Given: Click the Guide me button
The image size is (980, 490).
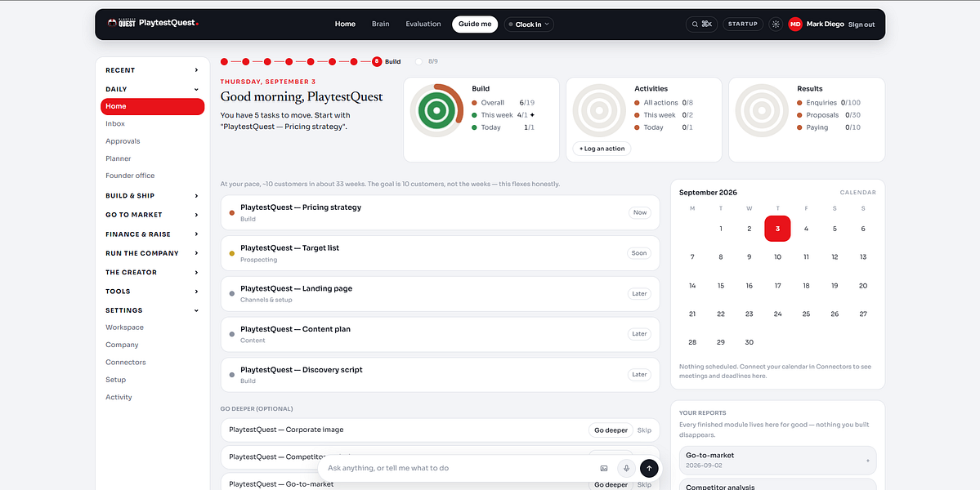Looking at the screenshot, I should (475, 24).
